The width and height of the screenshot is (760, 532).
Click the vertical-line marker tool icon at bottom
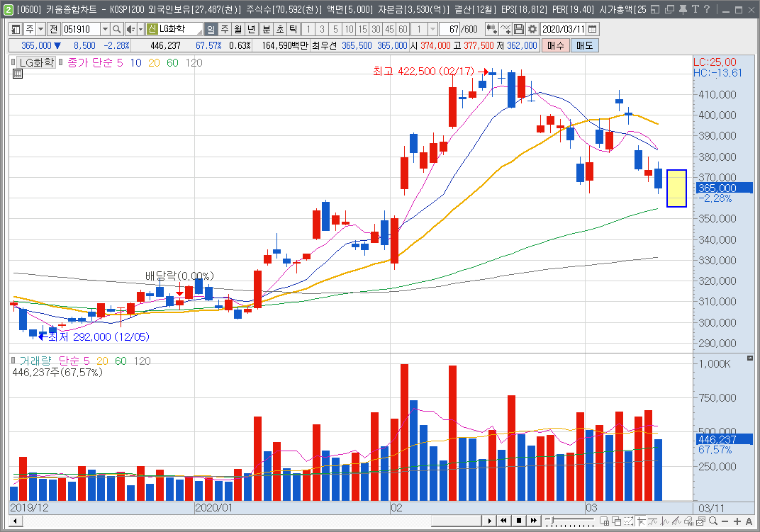click(665, 521)
